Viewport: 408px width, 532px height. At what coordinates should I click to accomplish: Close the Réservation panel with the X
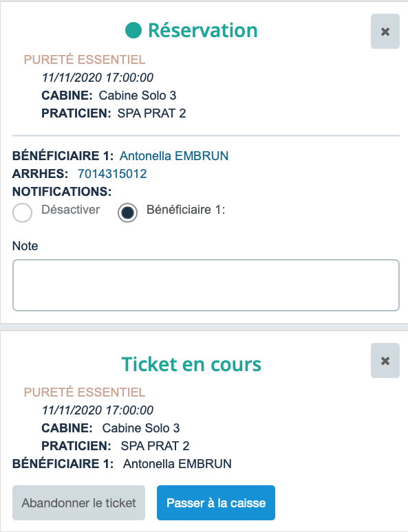385,31
